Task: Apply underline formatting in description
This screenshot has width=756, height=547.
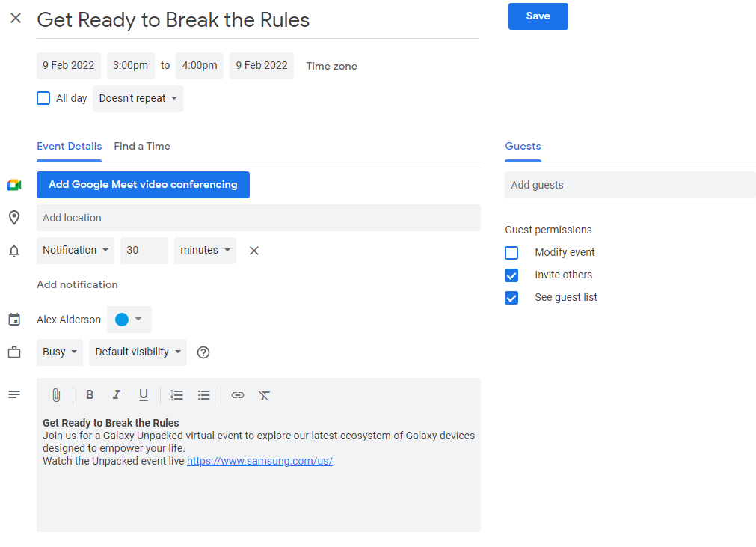Action: pos(143,395)
